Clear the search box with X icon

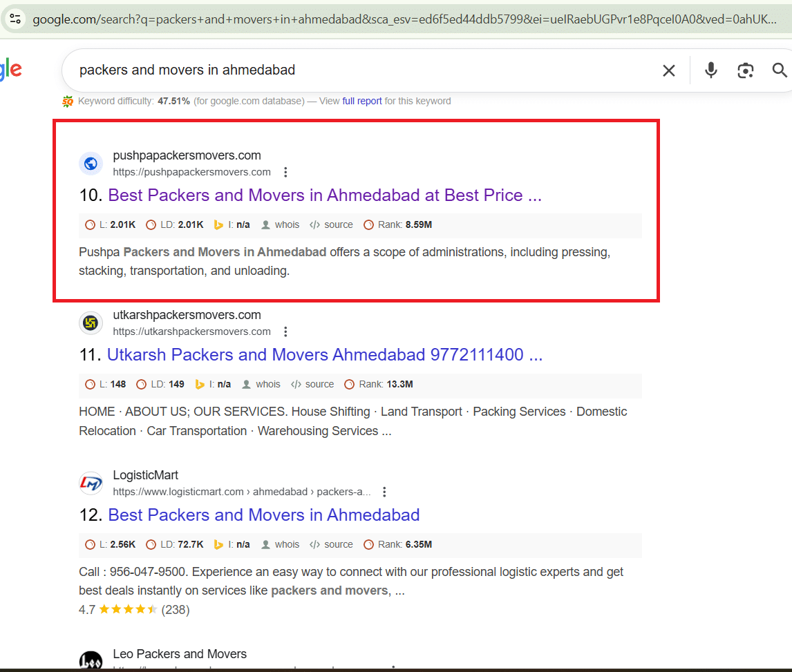click(668, 70)
